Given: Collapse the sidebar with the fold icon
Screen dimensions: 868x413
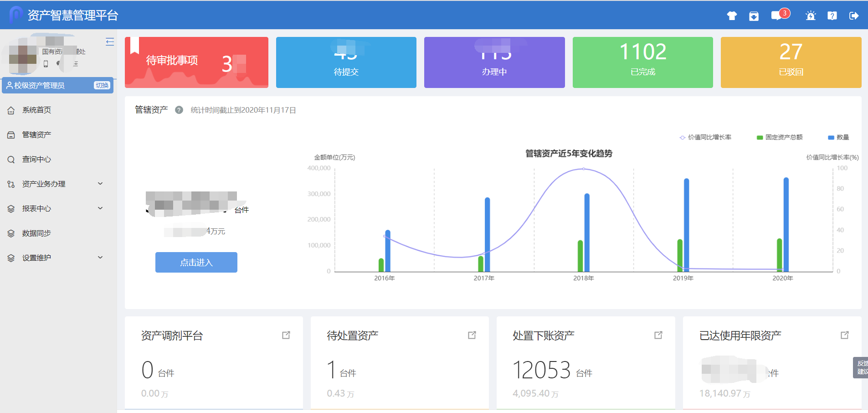Looking at the screenshot, I should pyautogui.click(x=110, y=42).
